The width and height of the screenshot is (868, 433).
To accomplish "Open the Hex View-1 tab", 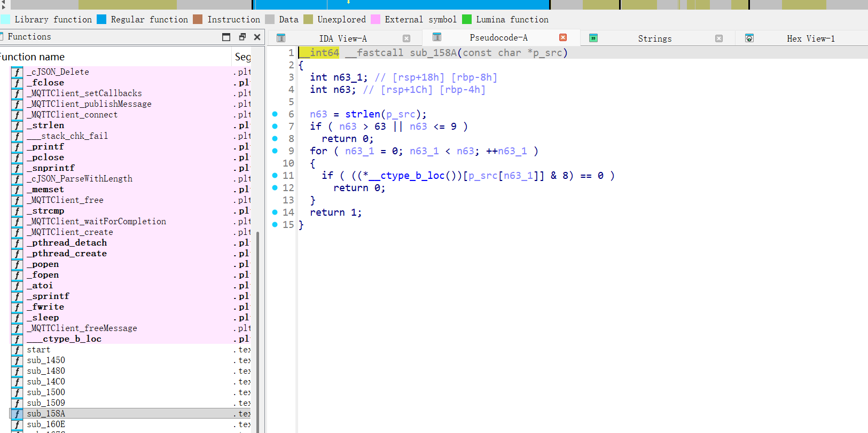I will coord(810,38).
